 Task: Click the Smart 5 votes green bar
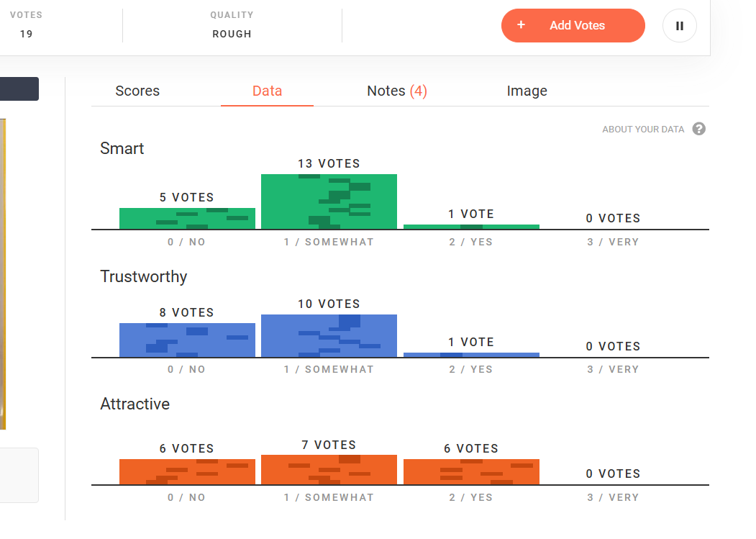point(187,219)
